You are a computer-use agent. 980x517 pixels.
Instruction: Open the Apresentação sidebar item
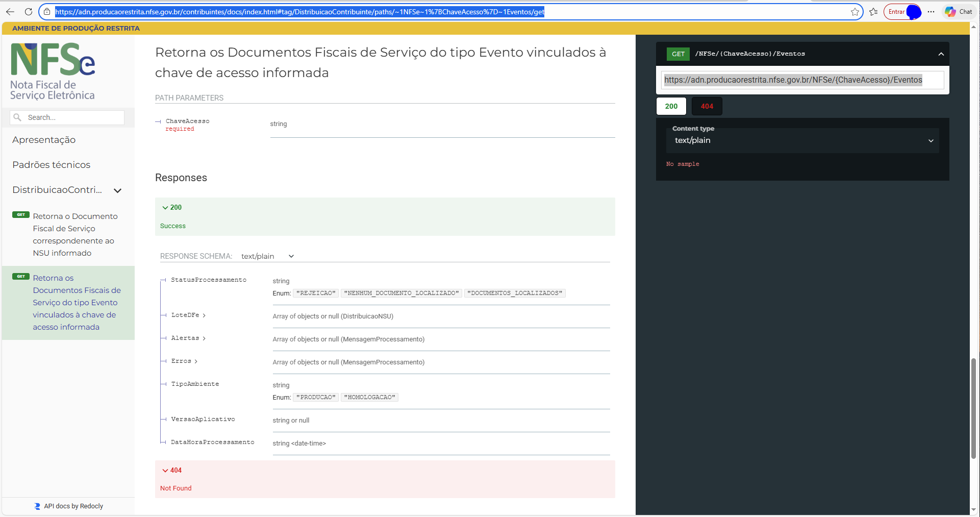point(44,140)
